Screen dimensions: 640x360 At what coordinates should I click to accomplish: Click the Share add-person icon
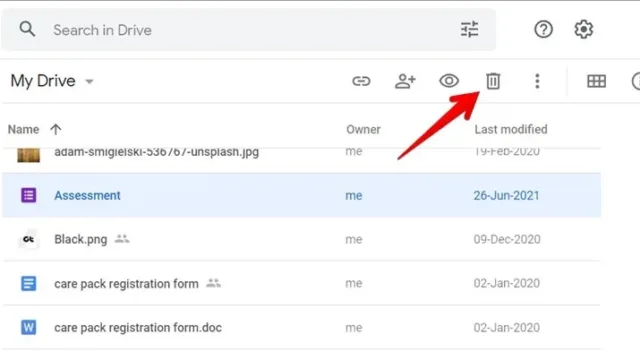pos(405,81)
